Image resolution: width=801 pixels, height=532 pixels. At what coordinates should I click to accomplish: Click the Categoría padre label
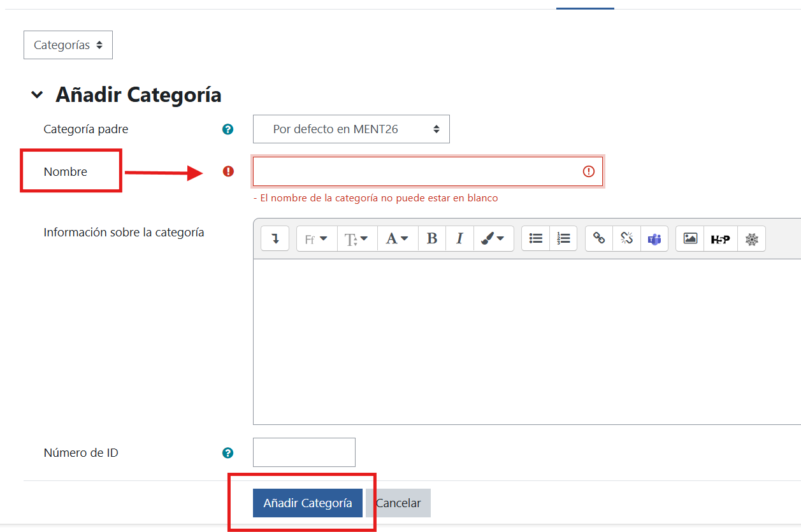pyautogui.click(x=86, y=129)
